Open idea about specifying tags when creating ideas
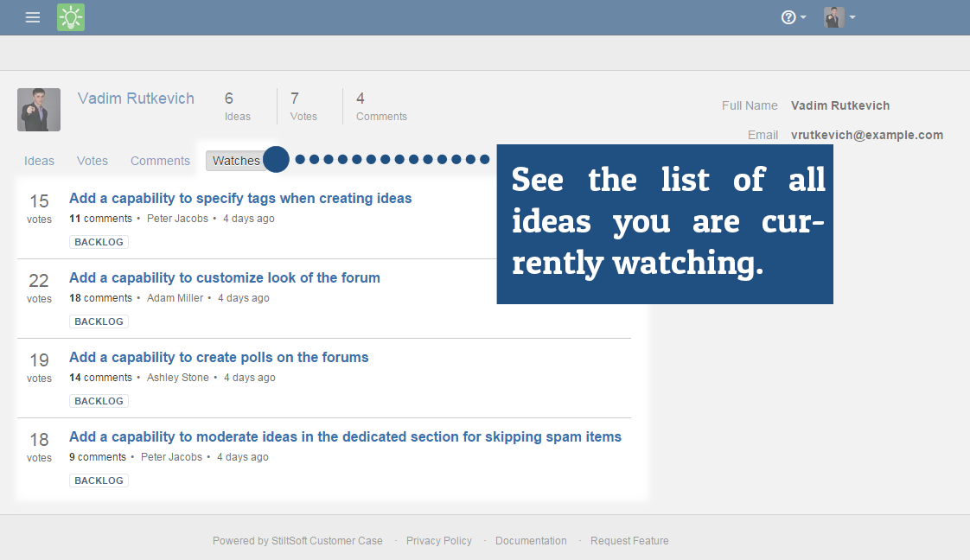The image size is (970, 560). [240, 199]
